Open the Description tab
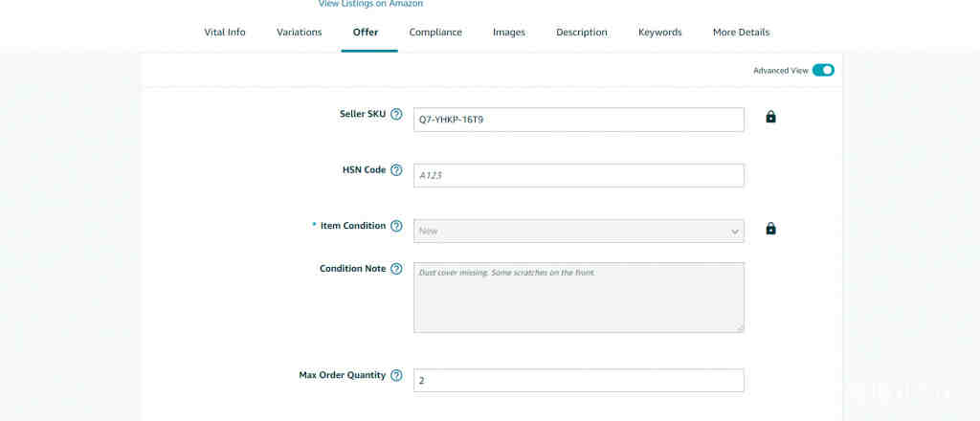Viewport: 980px width, 421px height. 582,33
